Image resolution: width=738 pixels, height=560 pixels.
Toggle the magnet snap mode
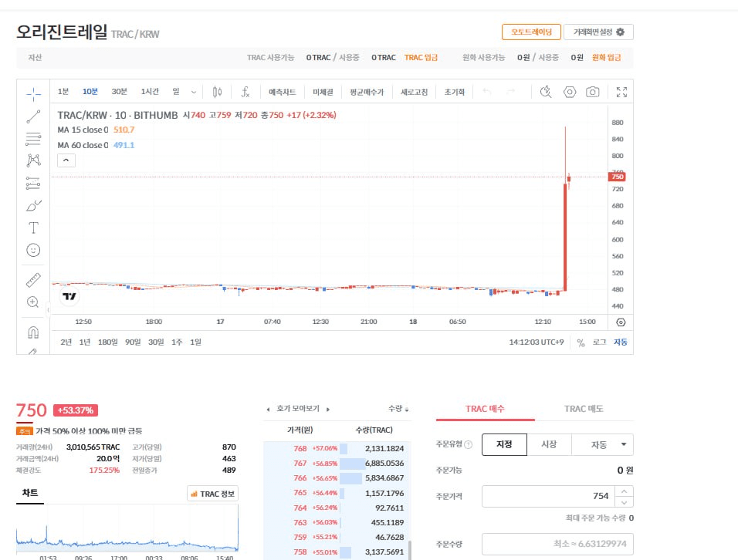[33, 332]
